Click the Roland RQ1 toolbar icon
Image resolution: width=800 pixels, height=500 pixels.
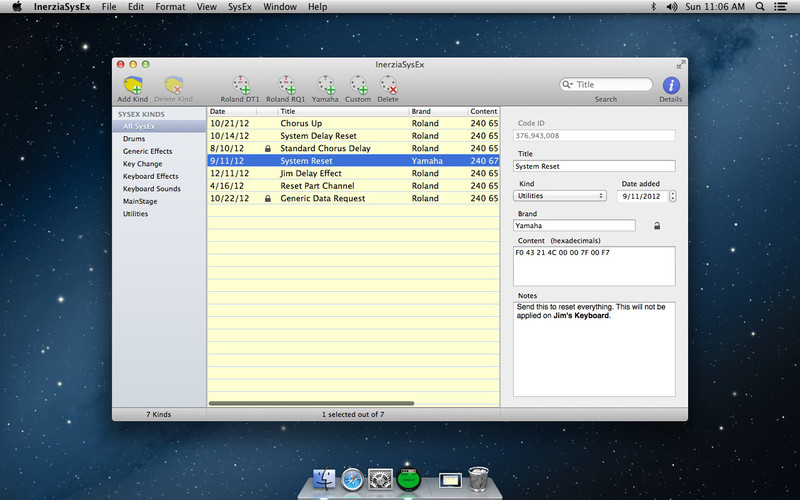pos(286,85)
